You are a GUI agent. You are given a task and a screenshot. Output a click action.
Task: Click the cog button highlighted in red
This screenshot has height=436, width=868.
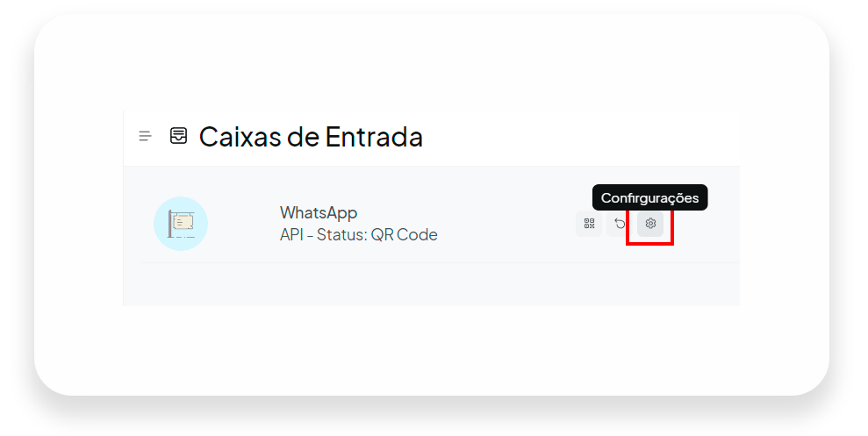pos(650,224)
